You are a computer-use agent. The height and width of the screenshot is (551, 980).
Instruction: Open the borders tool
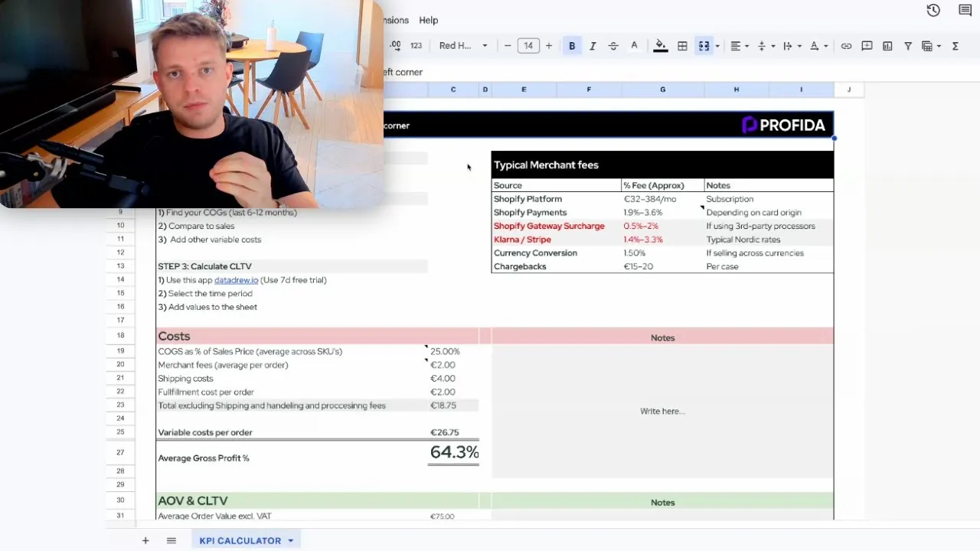682,46
